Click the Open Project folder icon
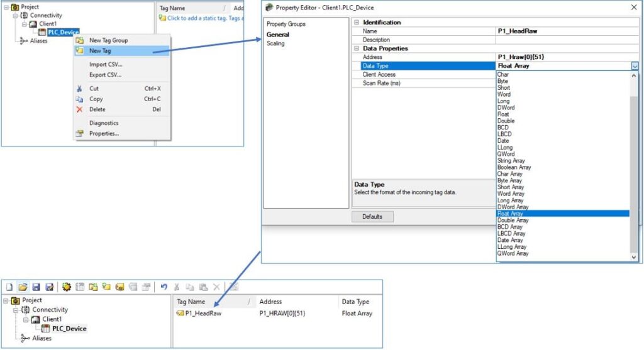 pos(23,287)
